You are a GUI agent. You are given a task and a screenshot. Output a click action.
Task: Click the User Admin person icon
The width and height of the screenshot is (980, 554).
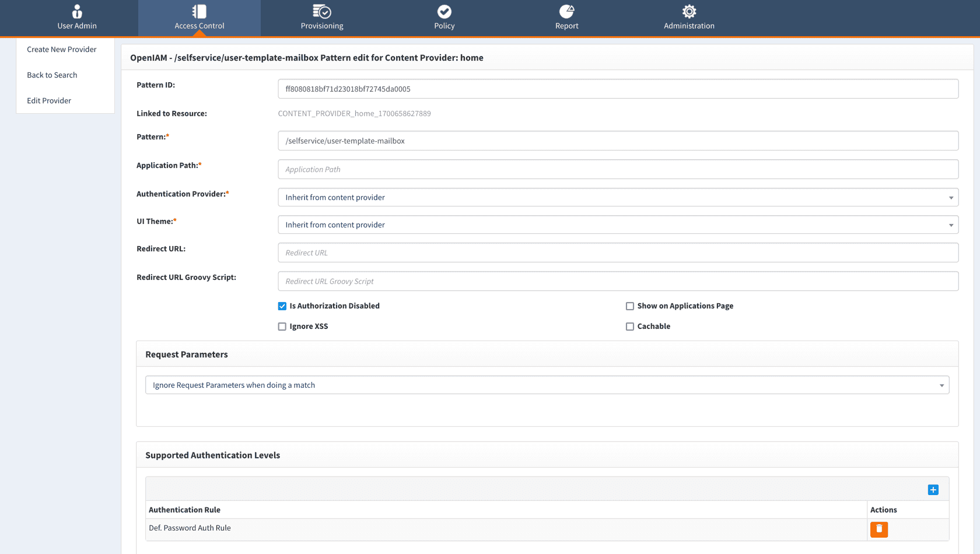pos(77,12)
